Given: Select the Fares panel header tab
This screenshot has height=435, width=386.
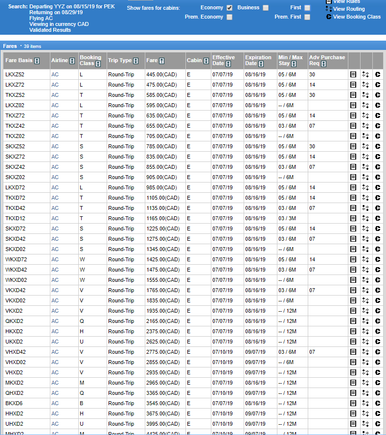Looking at the screenshot, I should pyautogui.click(x=10, y=46).
